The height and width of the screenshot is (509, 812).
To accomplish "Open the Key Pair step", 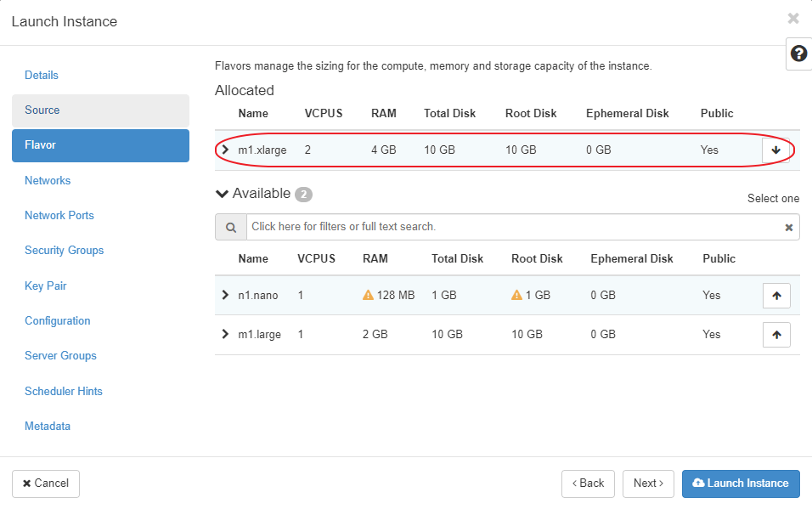I will click(x=46, y=286).
